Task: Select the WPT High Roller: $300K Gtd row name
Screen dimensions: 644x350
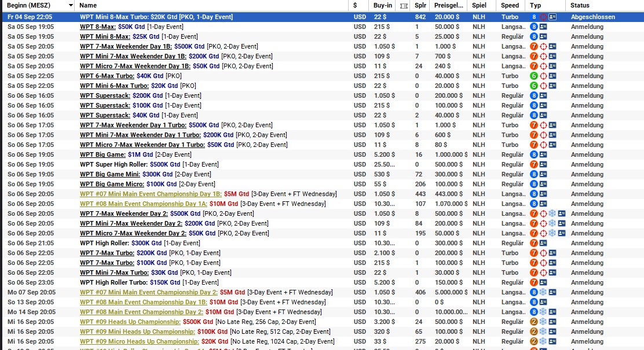Action: [x=140, y=244]
